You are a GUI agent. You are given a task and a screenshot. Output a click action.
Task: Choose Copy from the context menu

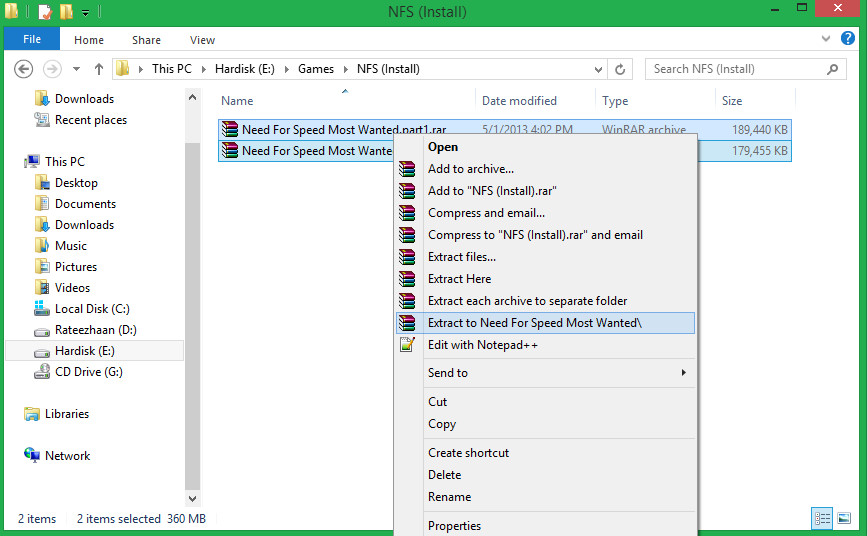pos(545,424)
